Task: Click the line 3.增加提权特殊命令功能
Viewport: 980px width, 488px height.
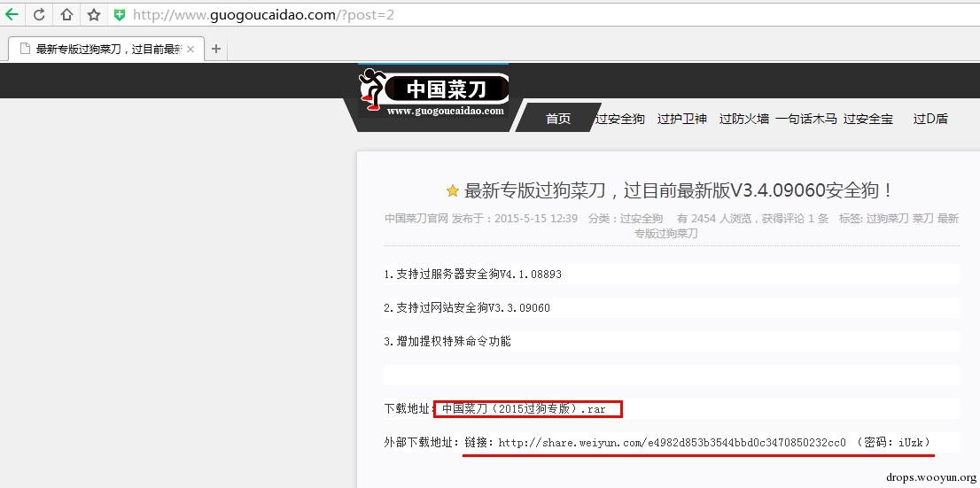Action: coord(447,341)
